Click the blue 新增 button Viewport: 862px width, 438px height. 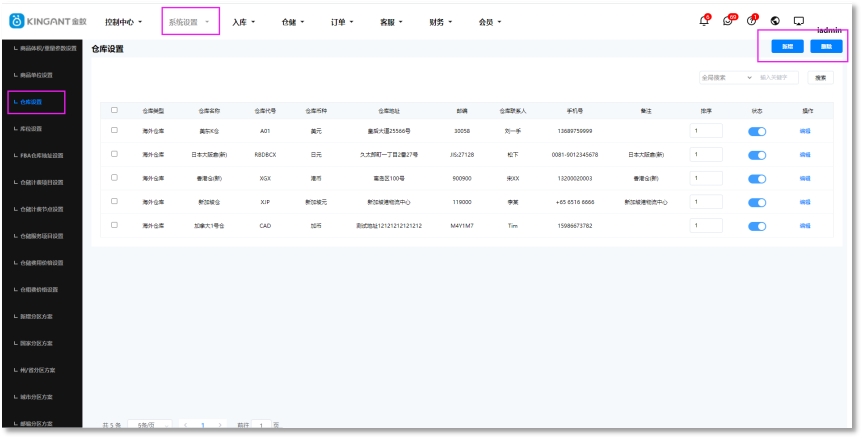click(787, 47)
